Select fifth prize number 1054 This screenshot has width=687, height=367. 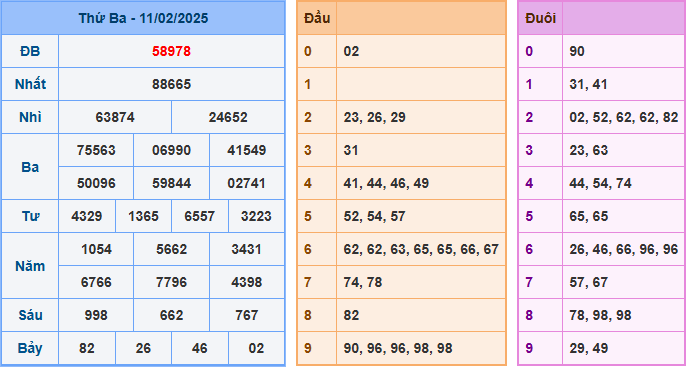click(x=96, y=249)
